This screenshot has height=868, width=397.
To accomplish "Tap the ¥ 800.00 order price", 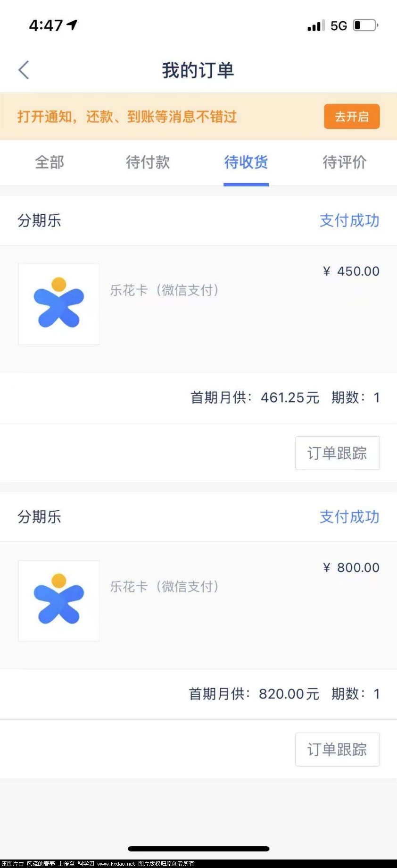I will pos(351,567).
